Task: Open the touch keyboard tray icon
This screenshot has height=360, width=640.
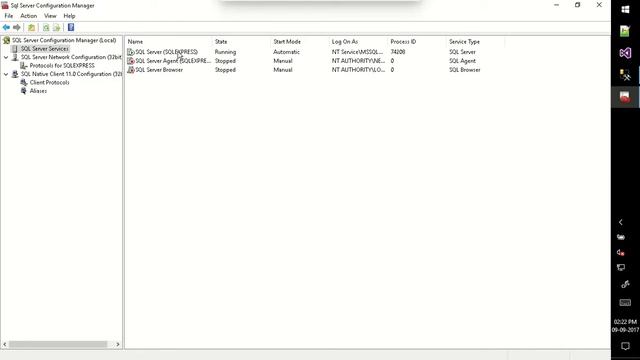Action: click(625, 302)
